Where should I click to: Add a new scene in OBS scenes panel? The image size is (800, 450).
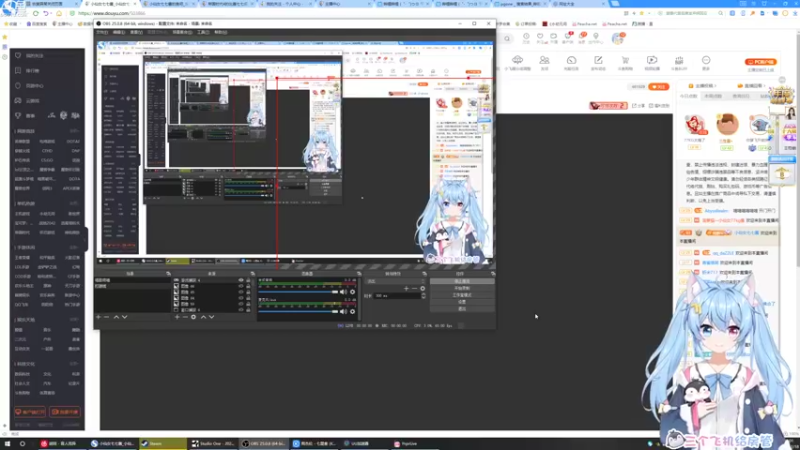click(x=98, y=317)
